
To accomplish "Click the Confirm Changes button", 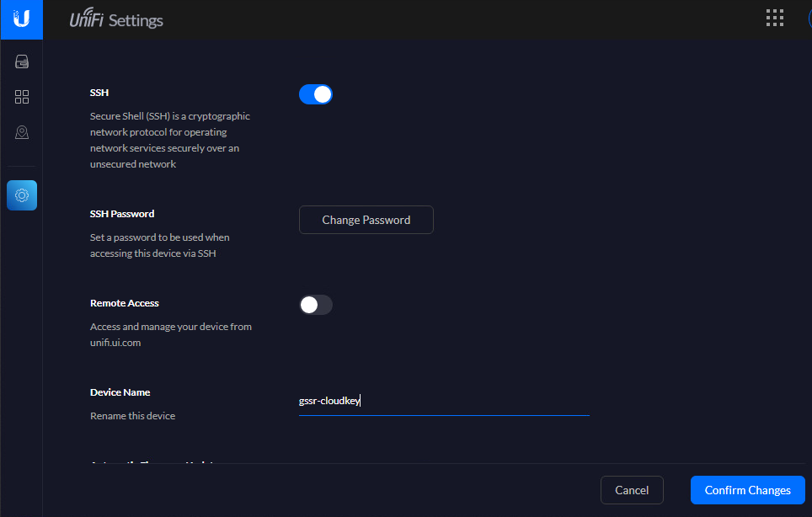I will point(747,490).
